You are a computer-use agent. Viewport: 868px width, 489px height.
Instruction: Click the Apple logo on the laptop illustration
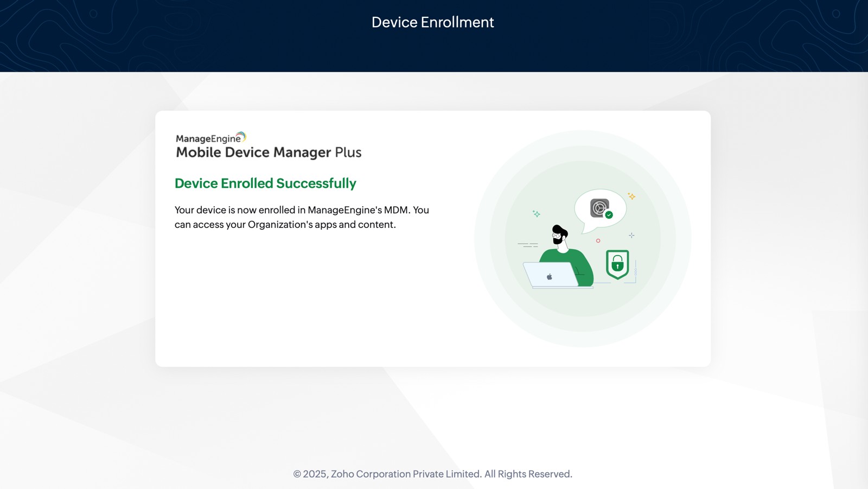click(x=550, y=276)
